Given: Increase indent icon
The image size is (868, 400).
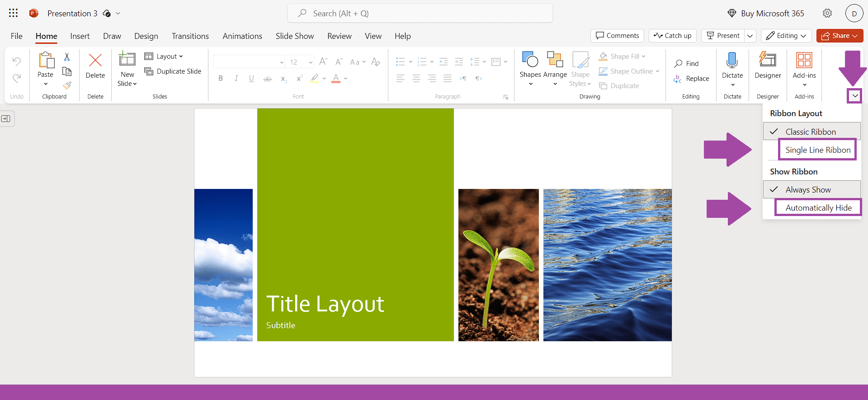Looking at the screenshot, I should [459, 61].
